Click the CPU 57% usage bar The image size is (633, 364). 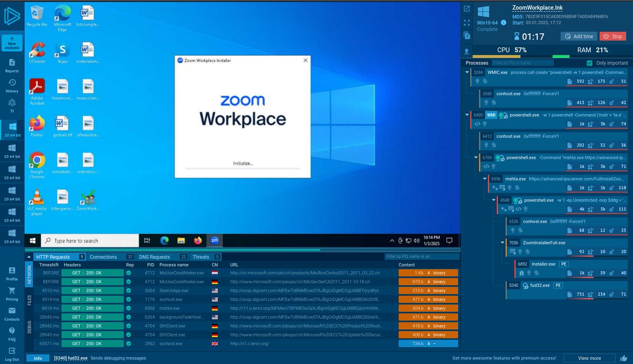coord(512,52)
